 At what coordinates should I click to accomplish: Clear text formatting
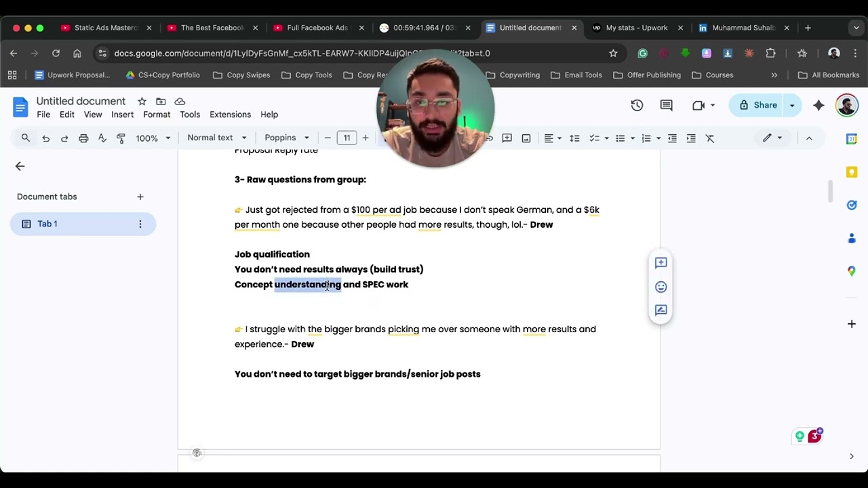tap(710, 138)
